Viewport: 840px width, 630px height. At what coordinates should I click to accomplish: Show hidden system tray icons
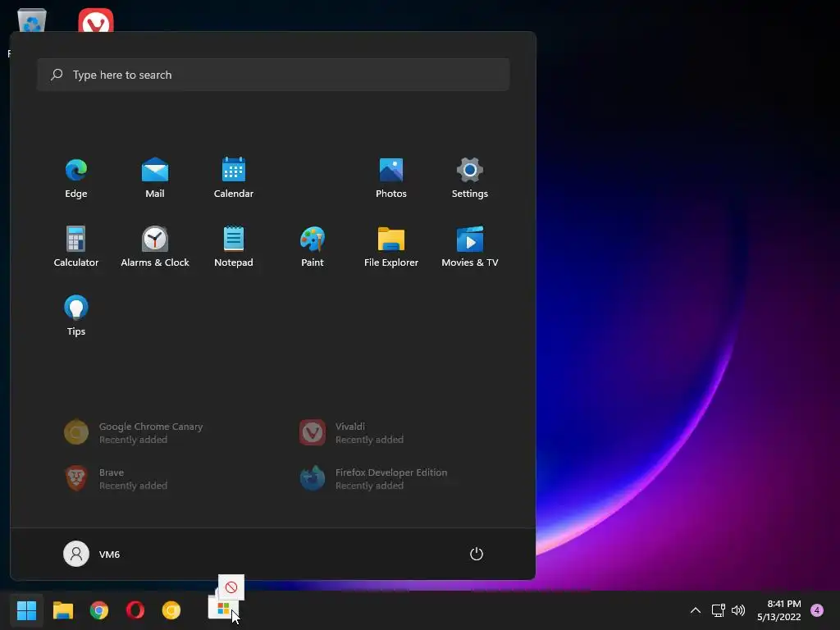click(x=696, y=610)
